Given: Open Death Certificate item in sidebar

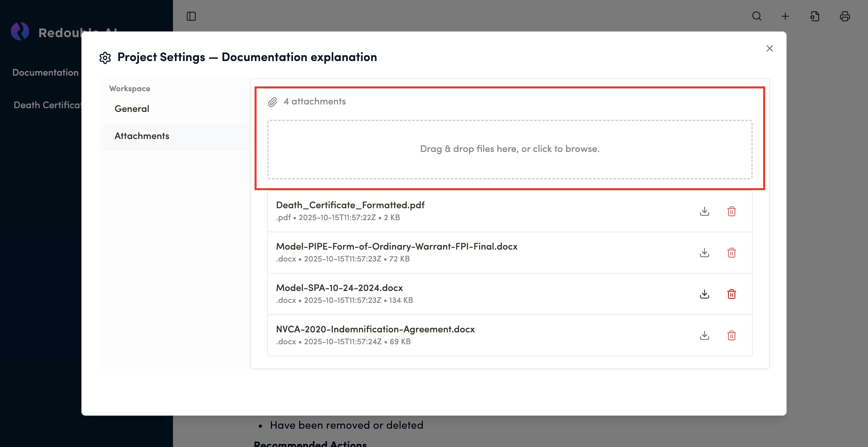Looking at the screenshot, I should click(x=47, y=105).
